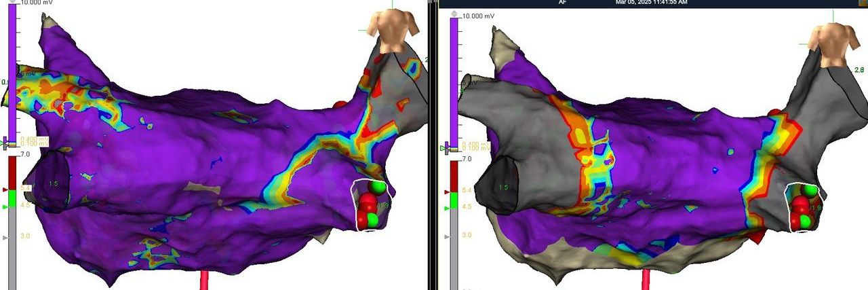Click the red catheter shaft below left map
The height and width of the screenshot is (290, 868).
(x=204, y=280)
